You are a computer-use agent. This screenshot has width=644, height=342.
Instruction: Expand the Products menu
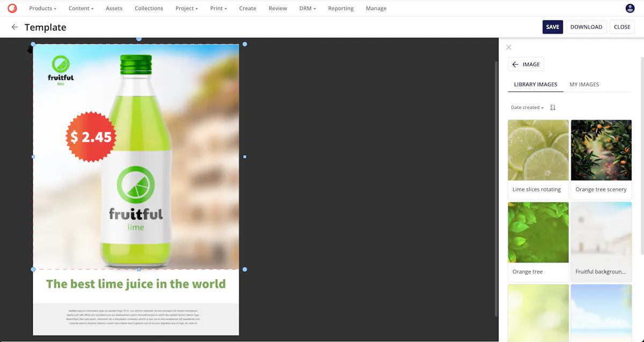coord(43,9)
